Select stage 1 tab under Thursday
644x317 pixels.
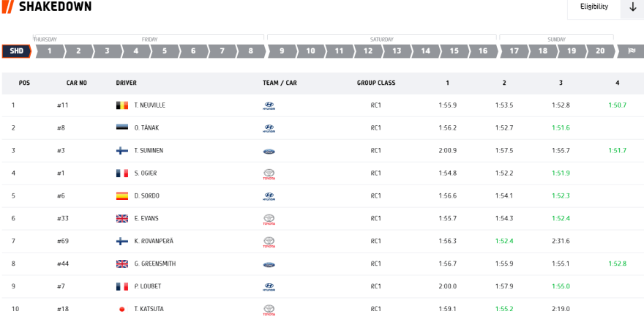click(49, 51)
